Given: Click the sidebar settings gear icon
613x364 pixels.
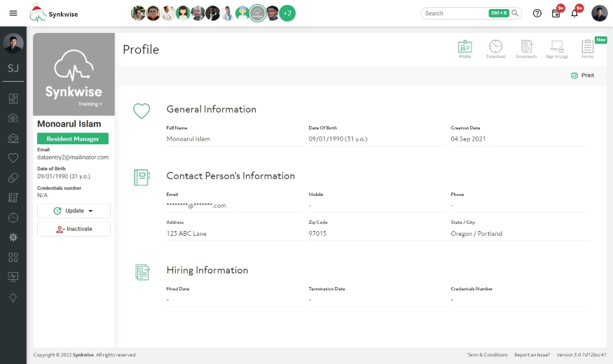Looking at the screenshot, I should click(x=13, y=237).
